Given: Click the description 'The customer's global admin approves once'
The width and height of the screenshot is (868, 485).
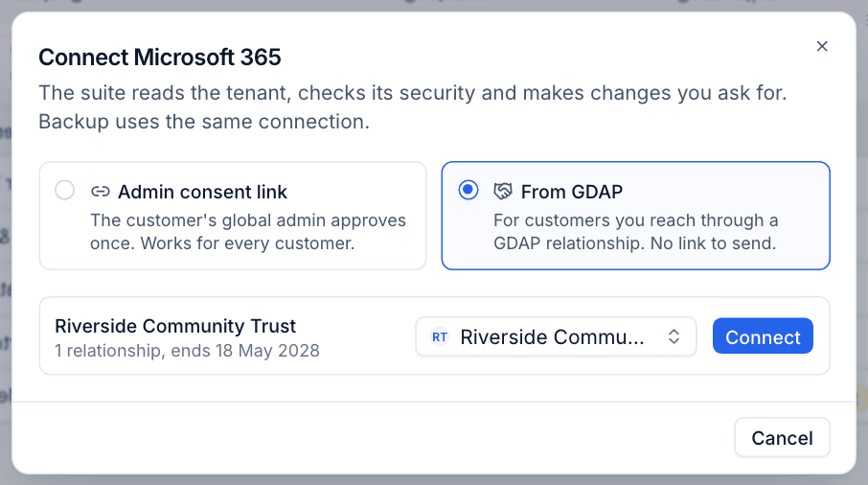Looking at the screenshot, I should coord(248,232).
